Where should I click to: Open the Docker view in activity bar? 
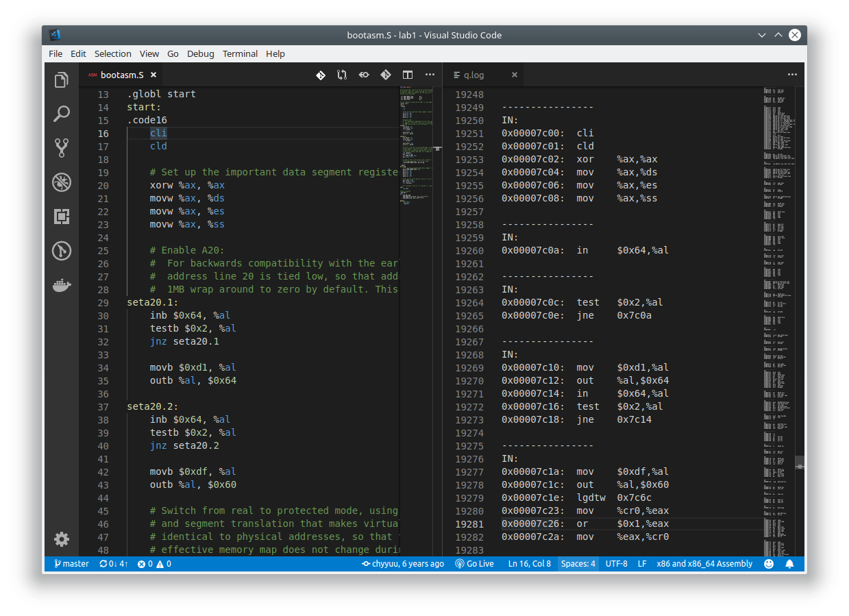[x=62, y=285]
